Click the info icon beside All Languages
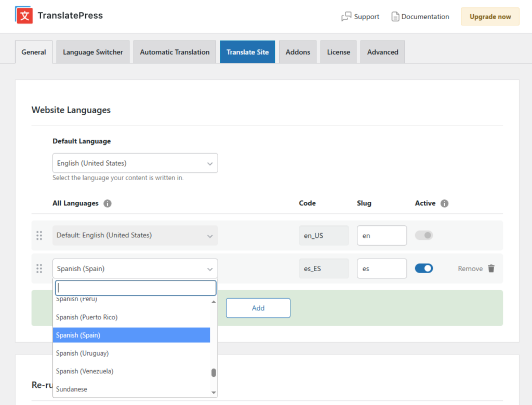 pyautogui.click(x=107, y=203)
